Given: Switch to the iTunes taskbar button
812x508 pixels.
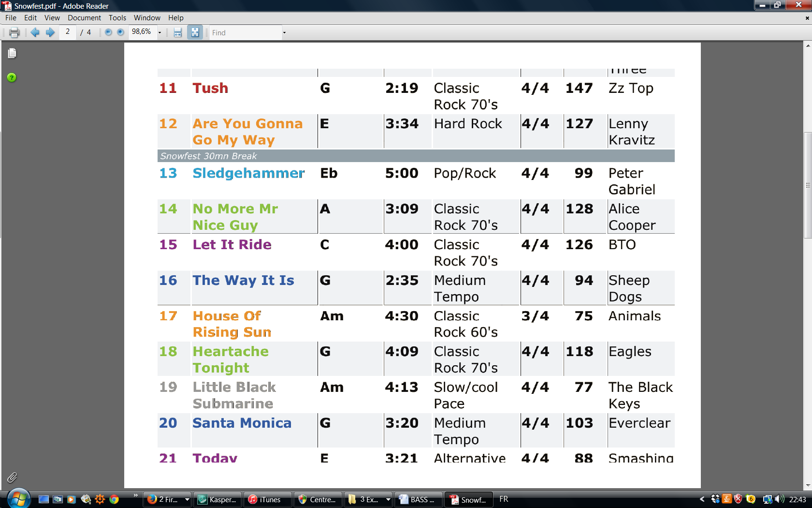Looking at the screenshot, I should (268, 499).
